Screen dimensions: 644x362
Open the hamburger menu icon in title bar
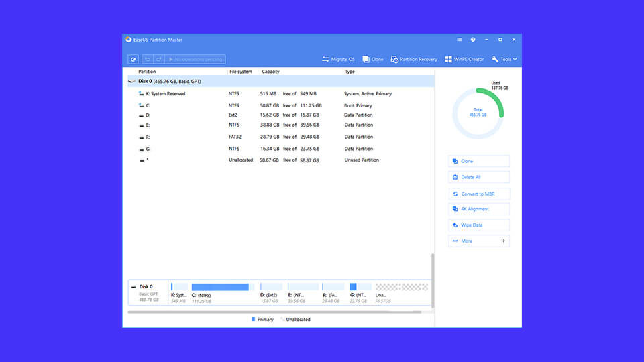[459, 40]
